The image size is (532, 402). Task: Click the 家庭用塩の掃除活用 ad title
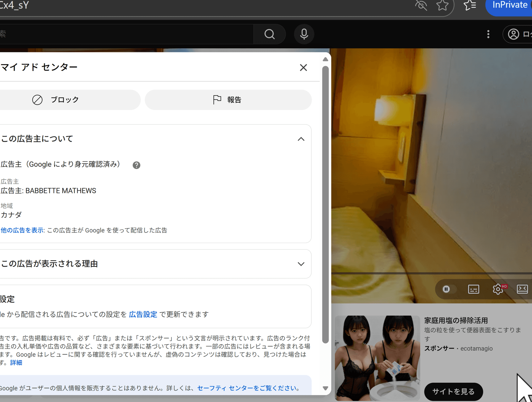(456, 320)
